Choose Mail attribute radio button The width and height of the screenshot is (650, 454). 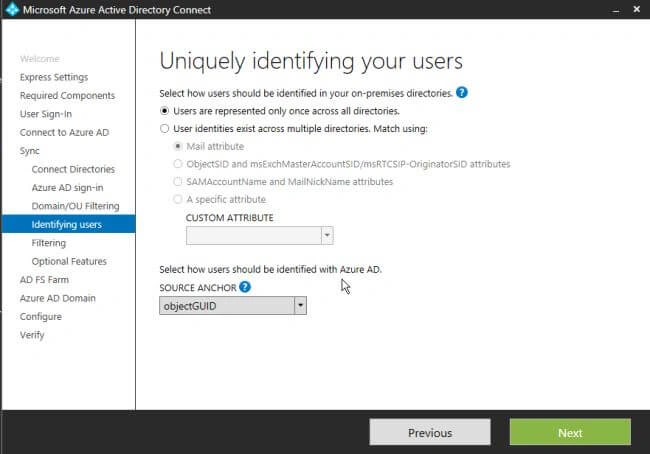(x=178, y=146)
